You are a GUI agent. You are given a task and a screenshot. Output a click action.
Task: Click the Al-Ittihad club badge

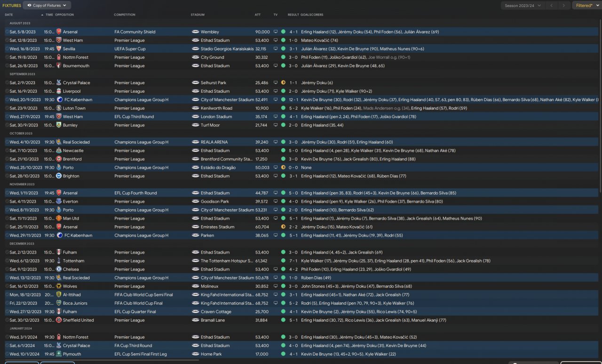click(59, 294)
